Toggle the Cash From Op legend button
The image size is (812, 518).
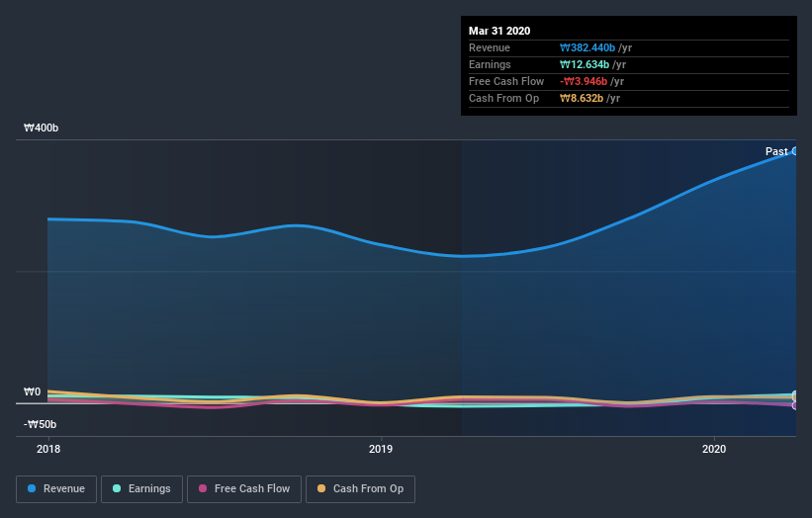pyautogui.click(x=360, y=489)
